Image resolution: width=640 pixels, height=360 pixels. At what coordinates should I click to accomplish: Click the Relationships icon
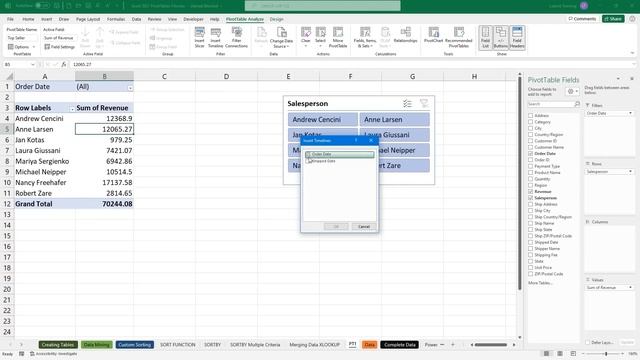click(x=405, y=35)
